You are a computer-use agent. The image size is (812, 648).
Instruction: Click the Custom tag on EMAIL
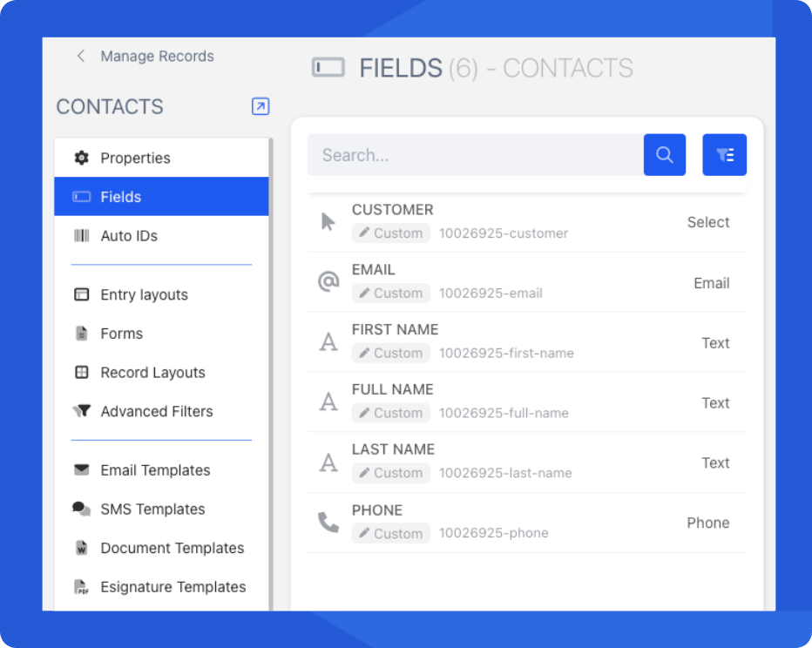pyautogui.click(x=391, y=293)
